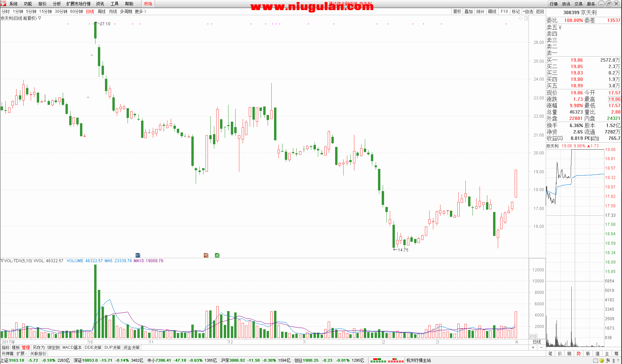
Task: Switch to 分时 intraday view
Action: pos(6,11)
